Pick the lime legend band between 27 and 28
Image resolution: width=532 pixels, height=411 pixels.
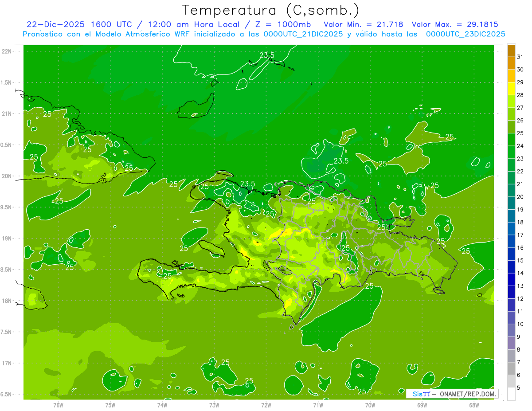(x=511, y=102)
